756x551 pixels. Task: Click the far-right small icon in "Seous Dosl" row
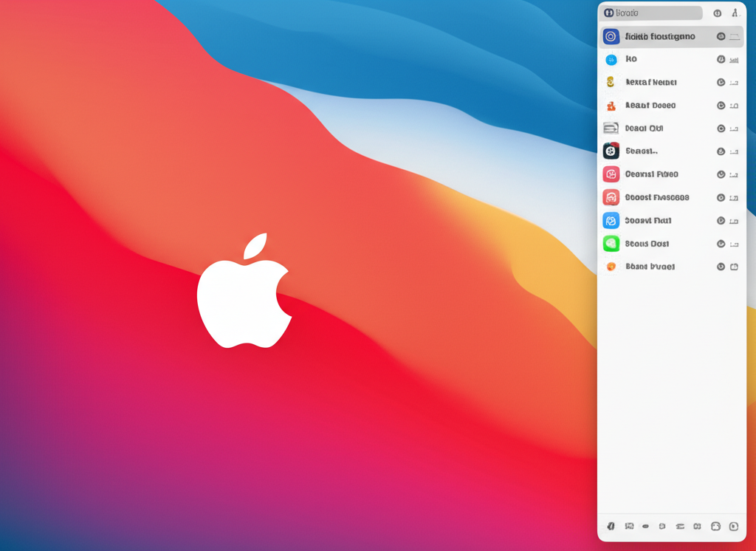(734, 244)
